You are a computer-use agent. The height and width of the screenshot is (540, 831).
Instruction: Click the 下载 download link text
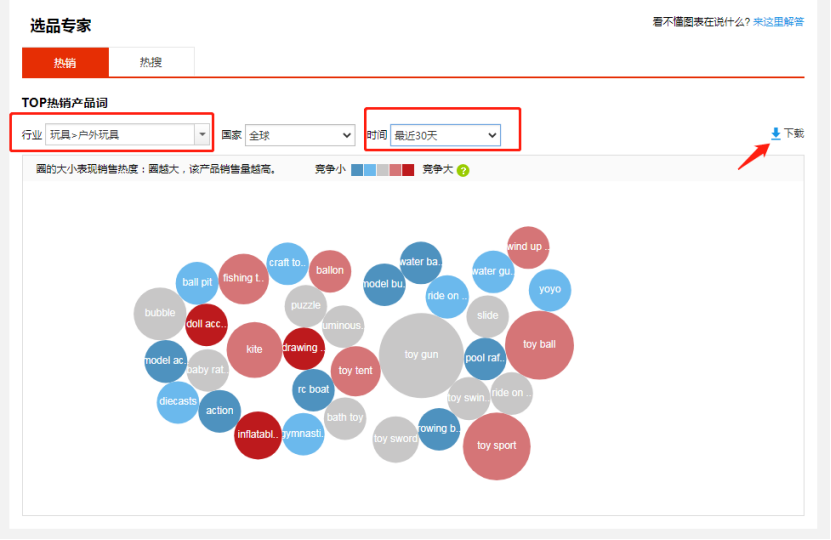point(793,134)
